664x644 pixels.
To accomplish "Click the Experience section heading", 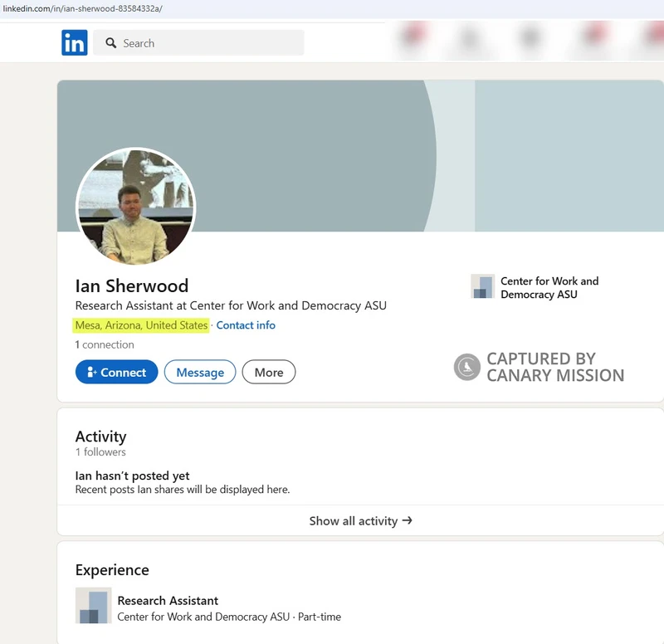I will click(x=112, y=570).
